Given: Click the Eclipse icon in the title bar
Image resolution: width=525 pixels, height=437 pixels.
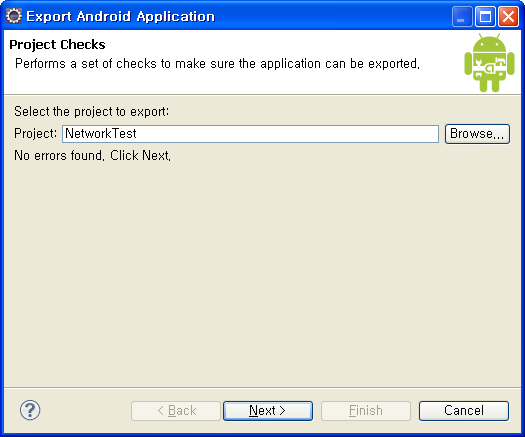Looking at the screenshot, I should [x=14, y=16].
